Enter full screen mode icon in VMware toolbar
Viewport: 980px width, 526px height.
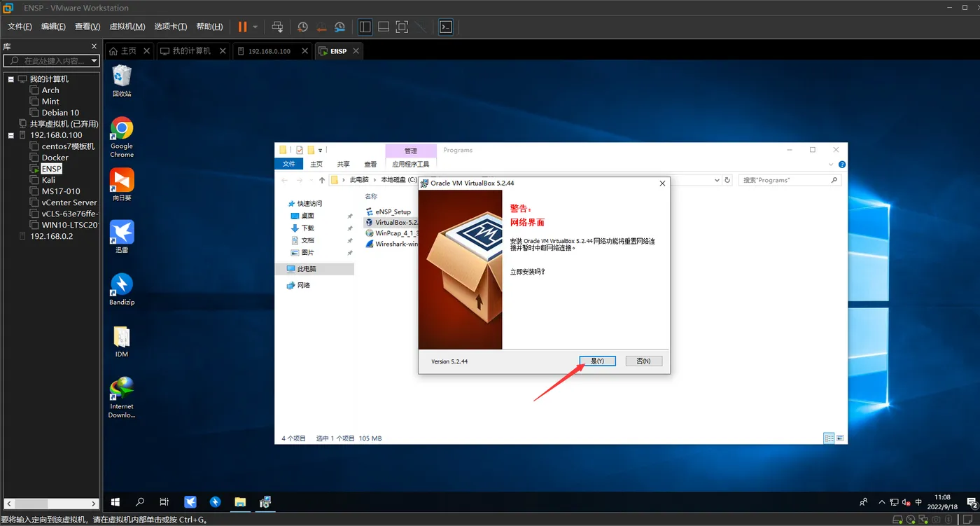click(x=402, y=27)
